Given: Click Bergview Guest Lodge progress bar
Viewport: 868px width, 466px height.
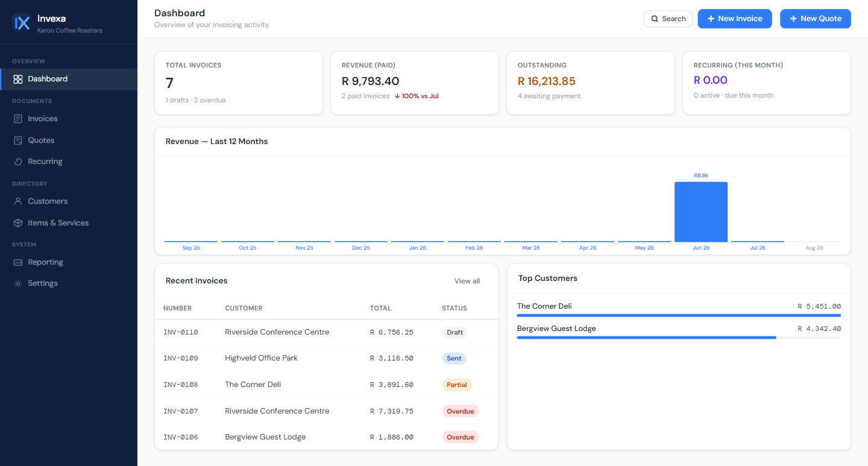Looking at the screenshot, I should (679, 338).
